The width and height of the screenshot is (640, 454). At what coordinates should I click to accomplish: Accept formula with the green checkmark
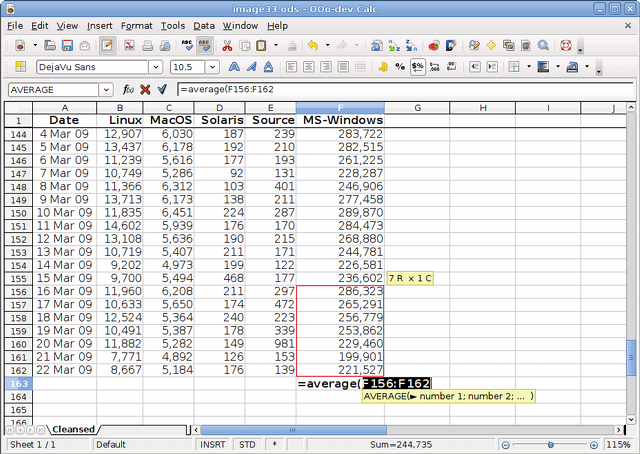point(162,89)
